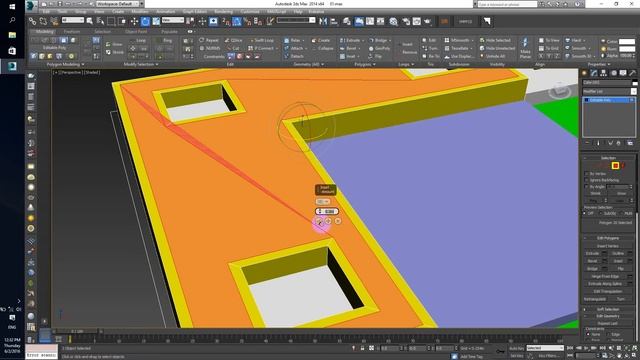Select Preview Selection Off radio
Viewport: 640px width, 360px height.
[x=585, y=213]
